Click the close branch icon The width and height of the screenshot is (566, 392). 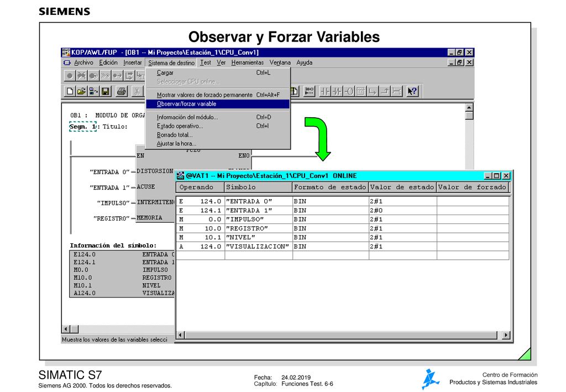pyautogui.click(x=385, y=91)
